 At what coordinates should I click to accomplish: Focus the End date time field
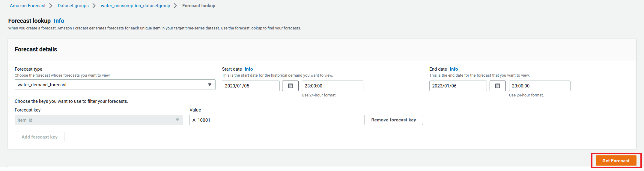click(x=540, y=86)
